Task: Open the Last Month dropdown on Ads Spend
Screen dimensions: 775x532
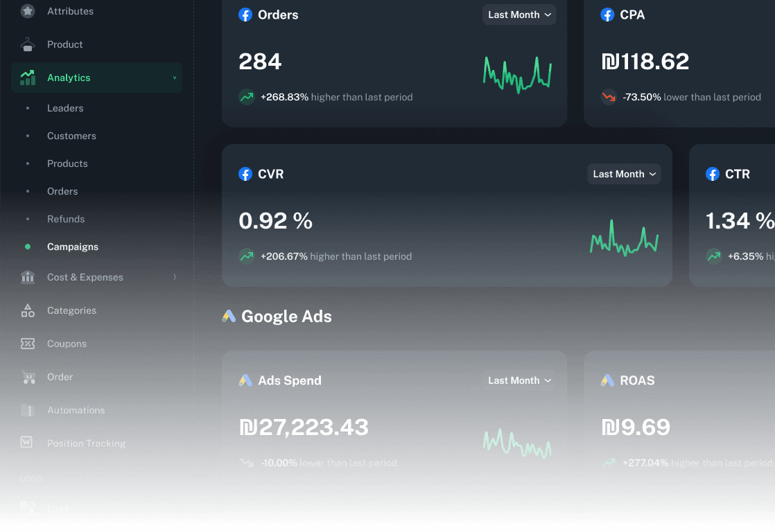Action: click(519, 380)
